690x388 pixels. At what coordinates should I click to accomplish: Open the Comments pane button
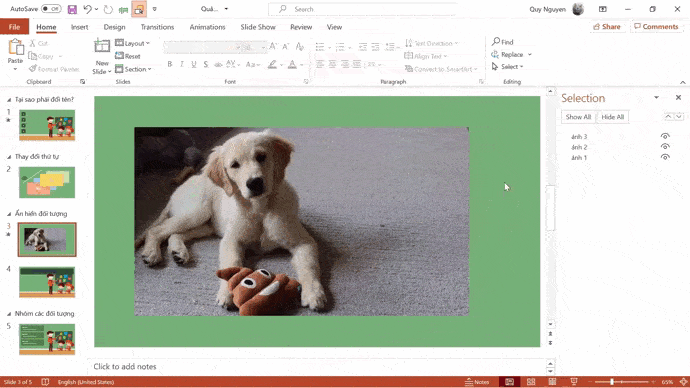656,27
